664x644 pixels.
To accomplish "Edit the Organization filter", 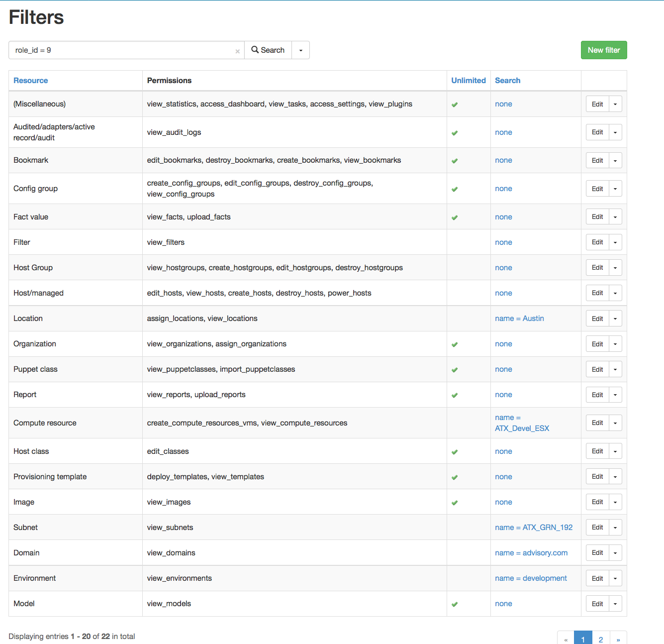I will tap(597, 344).
